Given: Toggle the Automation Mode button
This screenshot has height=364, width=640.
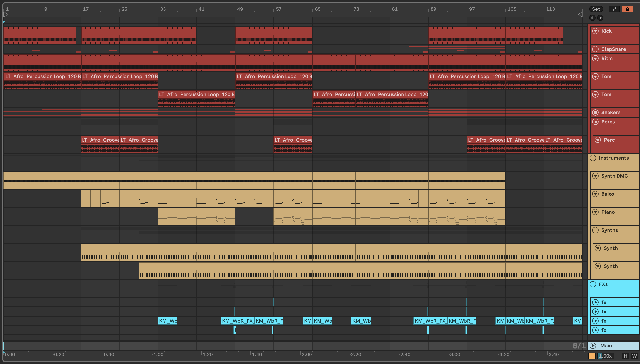Looking at the screenshot, I should pyautogui.click(x=614, y=9).
